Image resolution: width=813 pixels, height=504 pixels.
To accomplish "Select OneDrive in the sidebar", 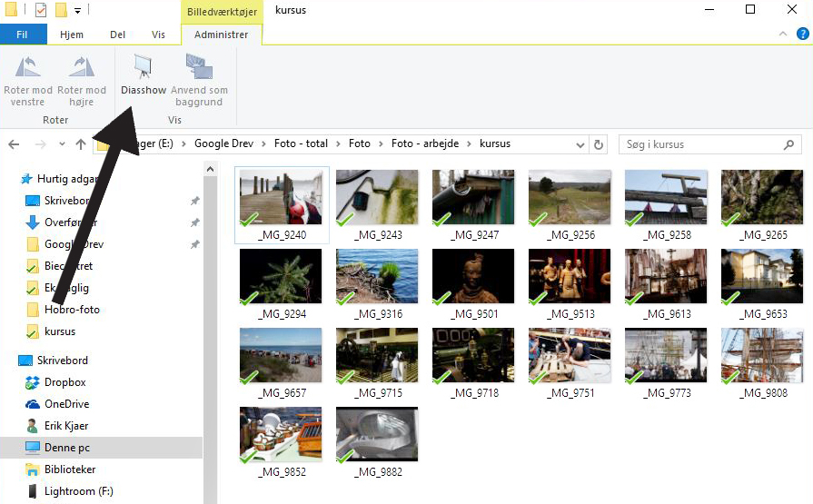I will [x=66, y=404].
